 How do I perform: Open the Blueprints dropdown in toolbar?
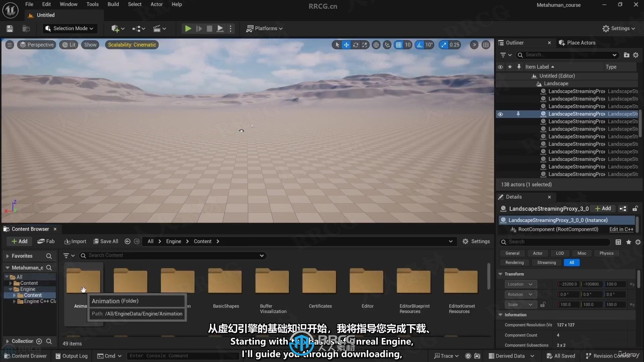(139, 28)
